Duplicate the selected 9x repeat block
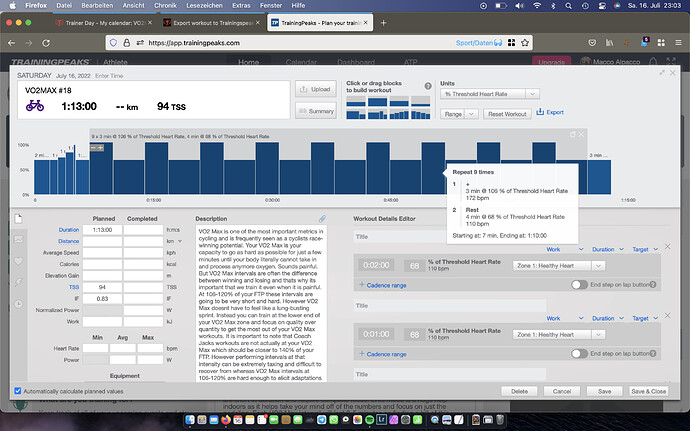The width and height of the screenshot is (690, 431). 573,135
